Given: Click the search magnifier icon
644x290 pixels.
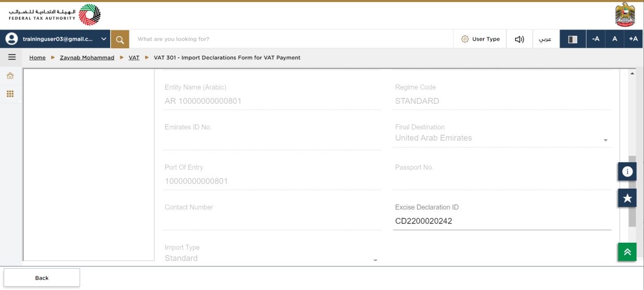Looking at the screenshot, I should pyautogui.click(x=120, y=39).
